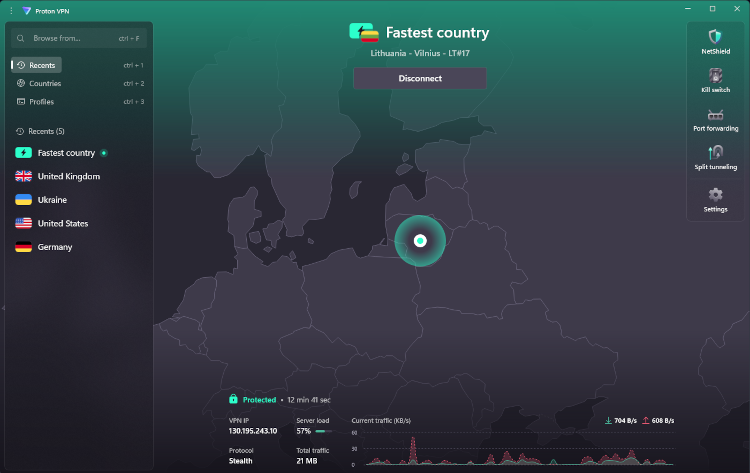Image resolution: width=750 pixels, height=473 pixels.
Task: Click the search magnifier icon
Action: [x=21, y=38]
